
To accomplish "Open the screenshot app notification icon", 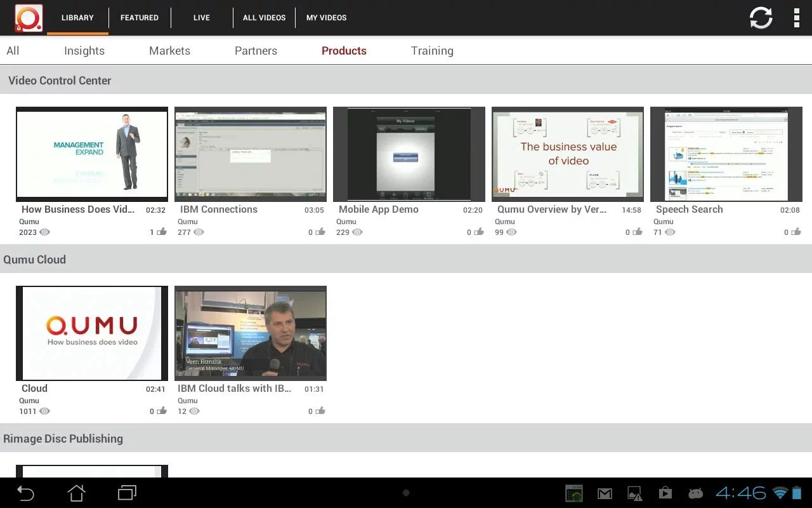I will coord(574,493).
